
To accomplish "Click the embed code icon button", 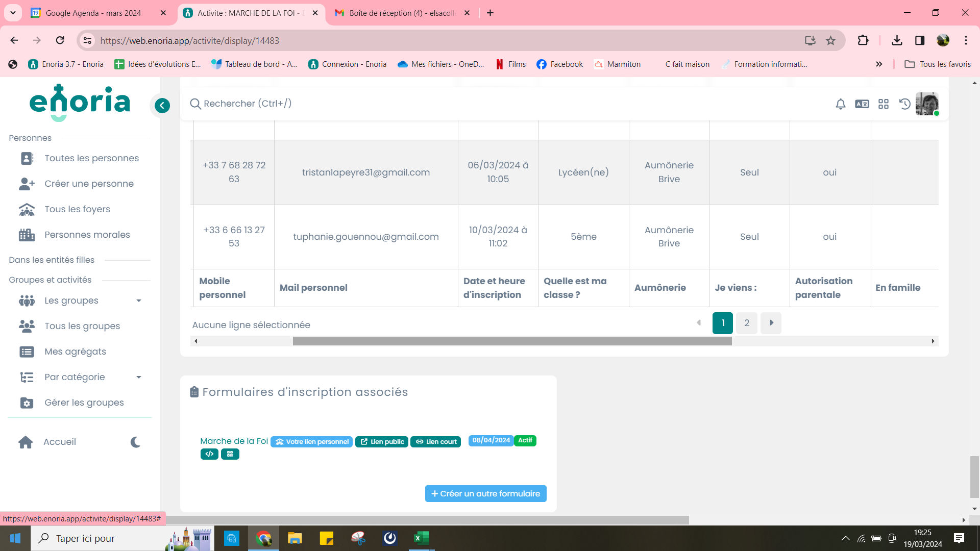I will [x=209, y=454].
